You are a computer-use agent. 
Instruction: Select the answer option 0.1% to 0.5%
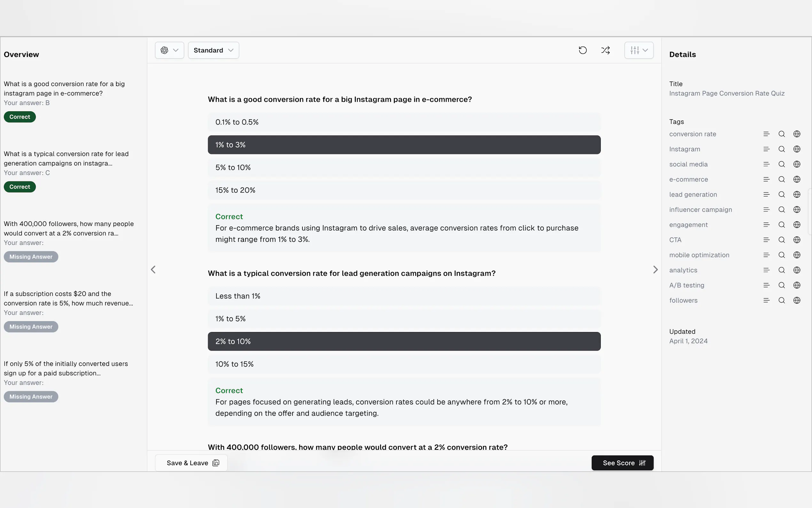click(x=404, y=122)
